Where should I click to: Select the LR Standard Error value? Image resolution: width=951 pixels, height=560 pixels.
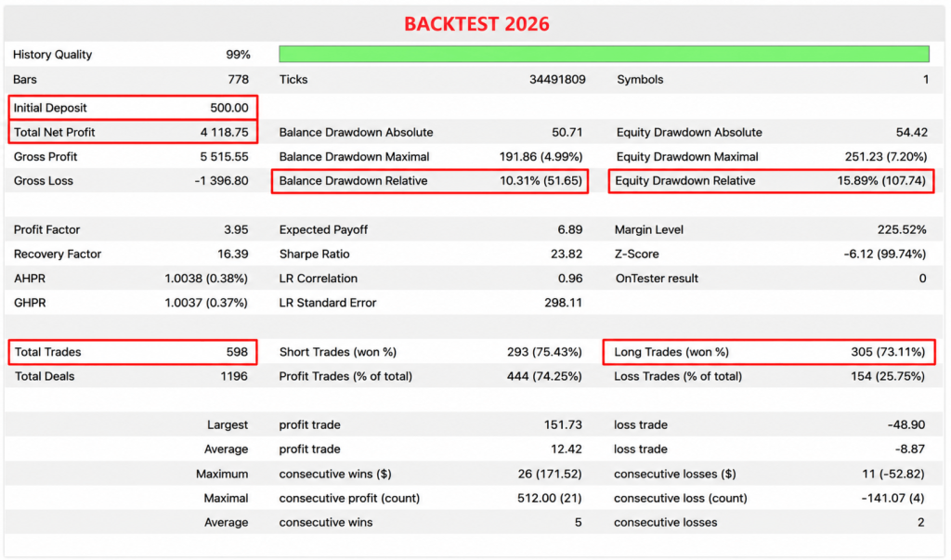(x=563, y=303)
